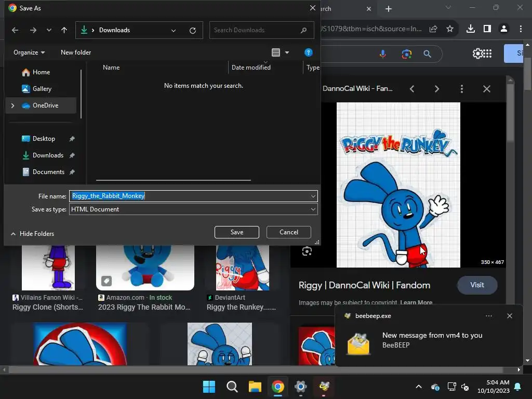532x399 pixels.
Task: Bookmark this page star
Action: pos(450,29)
